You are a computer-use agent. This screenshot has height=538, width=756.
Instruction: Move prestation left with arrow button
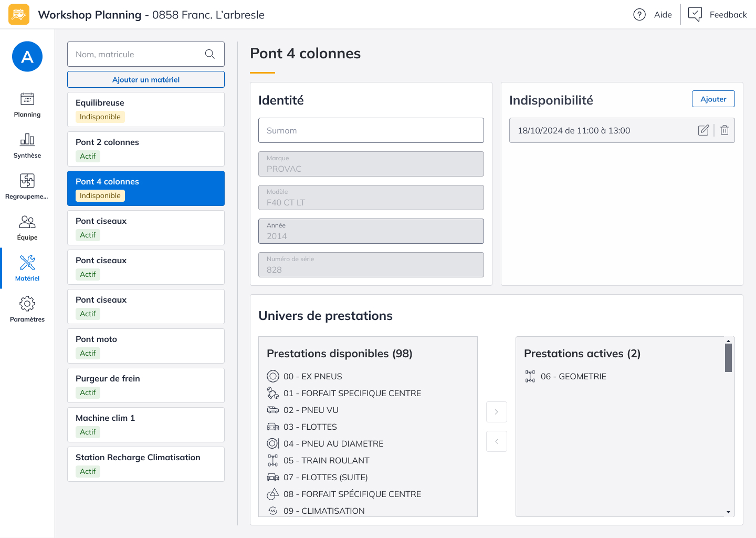[x=497, y=441]
